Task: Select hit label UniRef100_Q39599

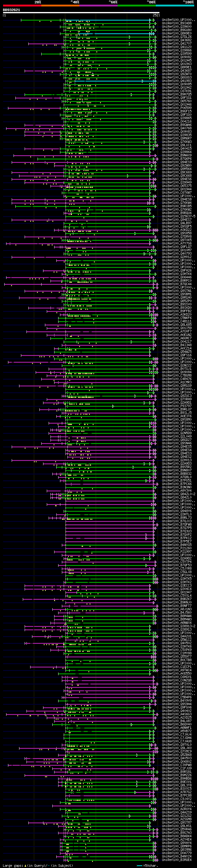Action: pos(177,54)
